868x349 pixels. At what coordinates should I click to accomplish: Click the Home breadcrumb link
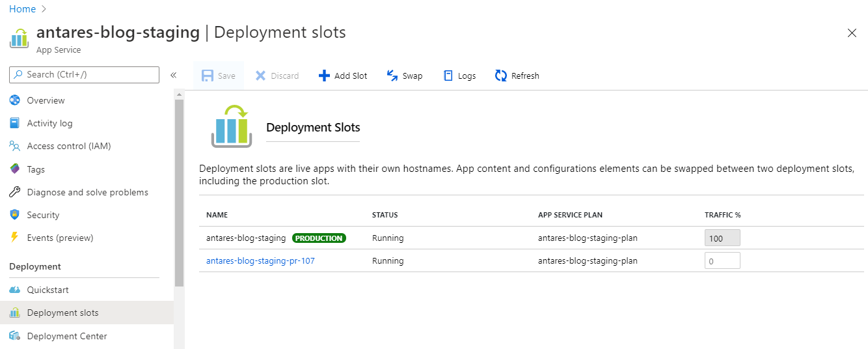22,9
